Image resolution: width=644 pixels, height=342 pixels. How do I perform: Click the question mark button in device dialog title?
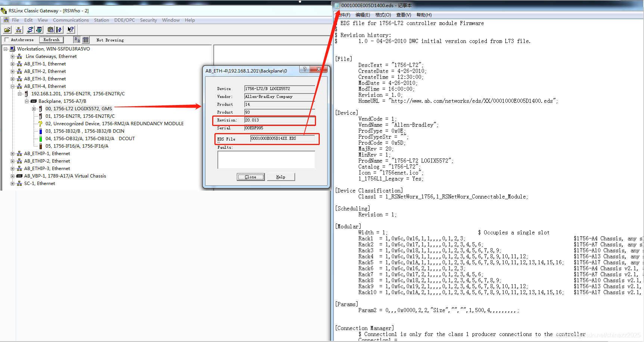click(x=304, y=70)
